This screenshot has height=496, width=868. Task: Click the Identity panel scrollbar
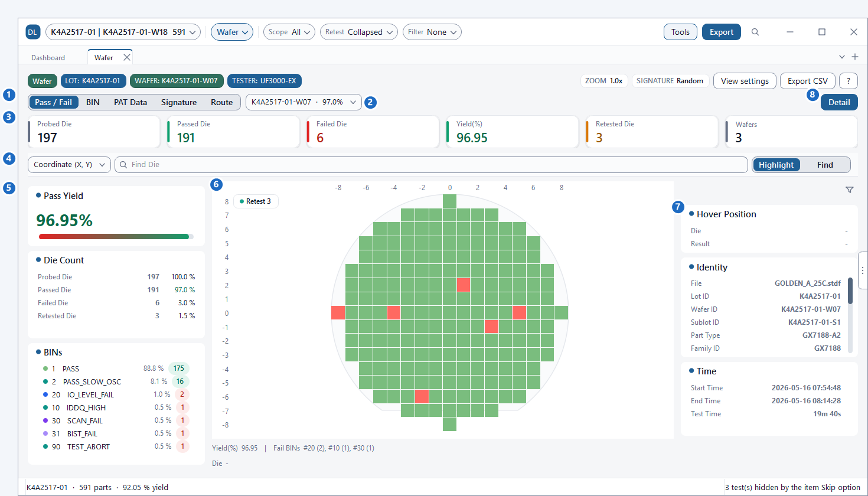pos(850,315)
